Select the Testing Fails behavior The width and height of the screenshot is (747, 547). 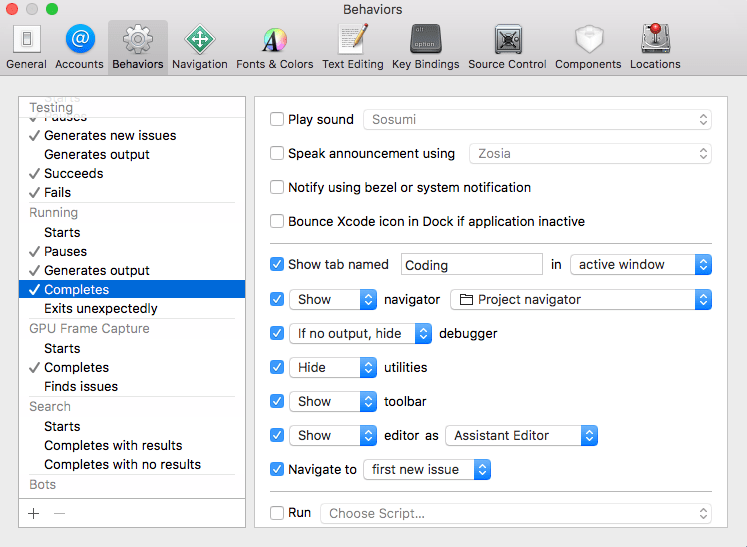(x=57, y=193)
